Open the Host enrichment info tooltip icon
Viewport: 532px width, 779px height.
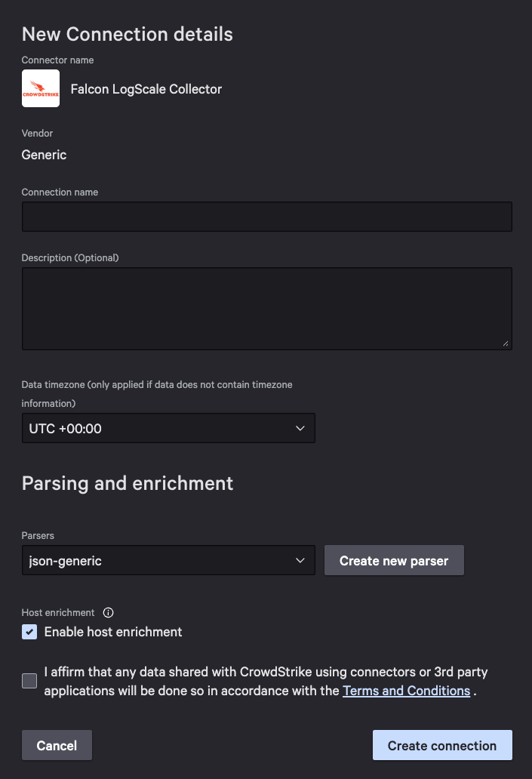[108, 613]
